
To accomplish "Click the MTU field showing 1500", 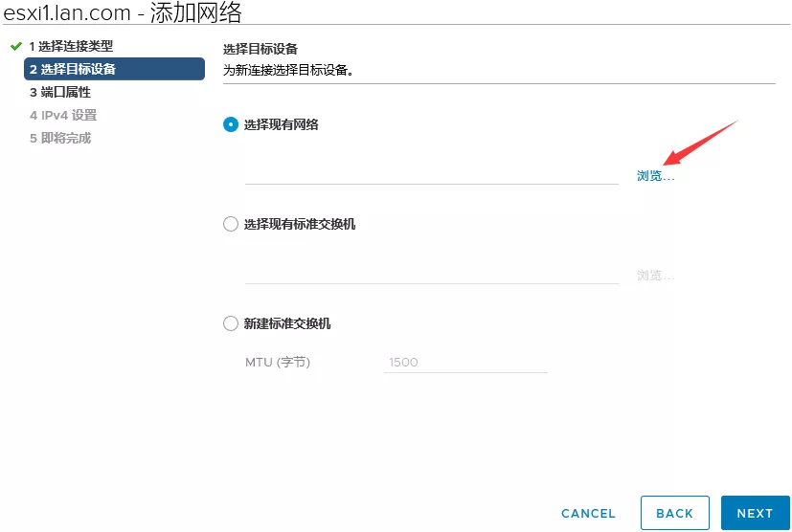I will point(464,363).
